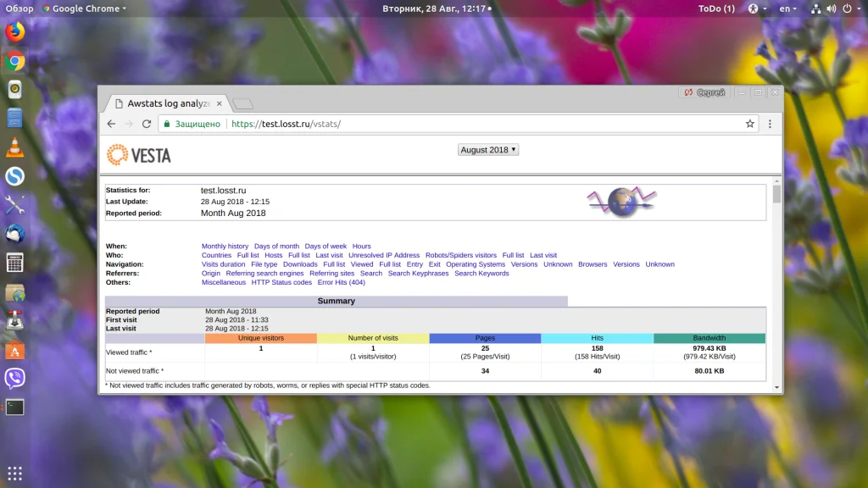Bookmark page with the star icon
This screenshot has height=488, width=868.
click(749, 124)
